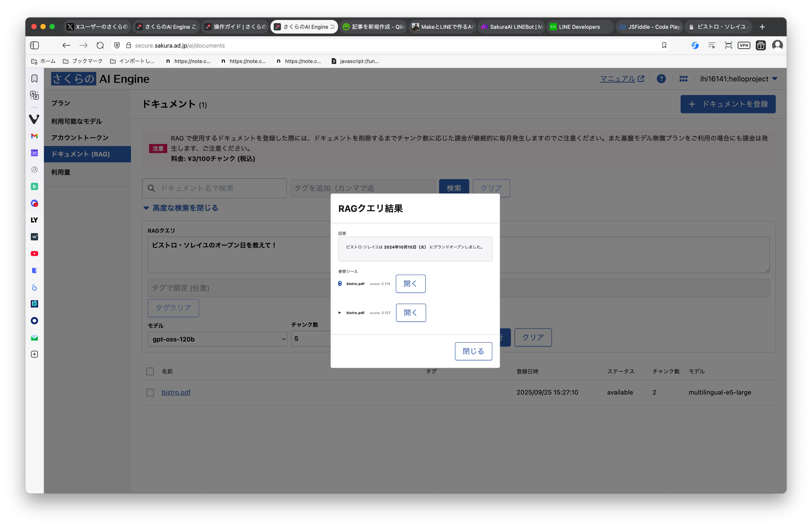Open the LY web panel icon
Image resolution: width=812 pixels, height=527 pixels.
[34, 220]
